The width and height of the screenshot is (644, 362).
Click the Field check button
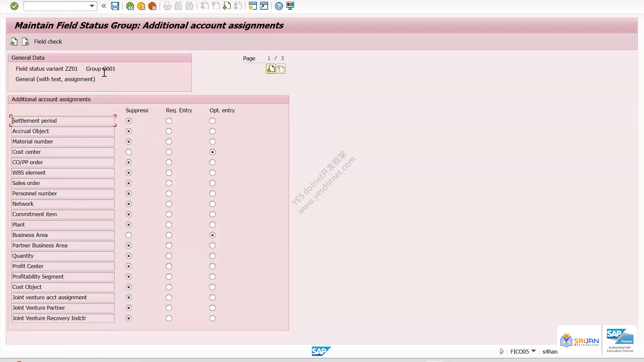pyautogui.click(x=48, y=42)
